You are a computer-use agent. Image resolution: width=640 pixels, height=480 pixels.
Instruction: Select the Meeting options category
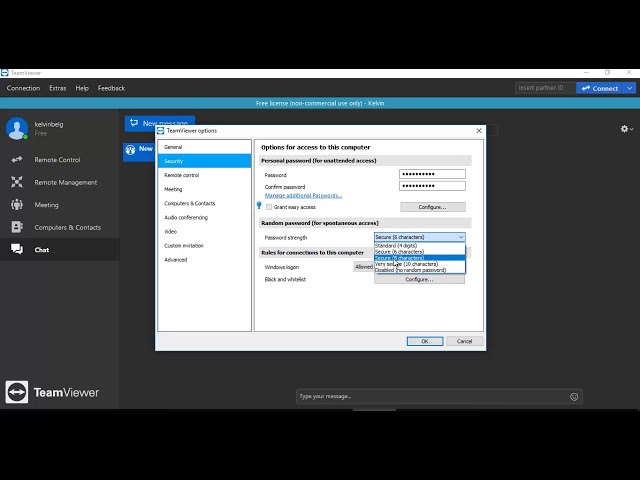[204, 189]
